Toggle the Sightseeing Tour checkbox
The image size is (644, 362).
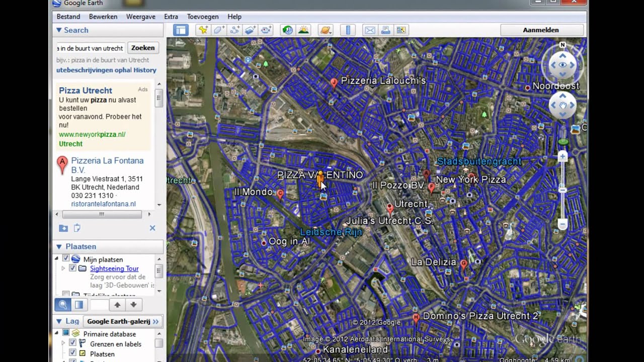coord(72,268)
